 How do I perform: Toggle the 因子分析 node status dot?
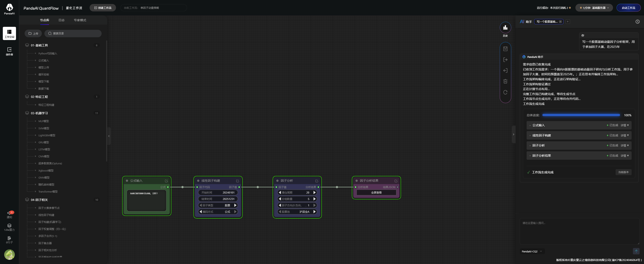click(277, 181)
